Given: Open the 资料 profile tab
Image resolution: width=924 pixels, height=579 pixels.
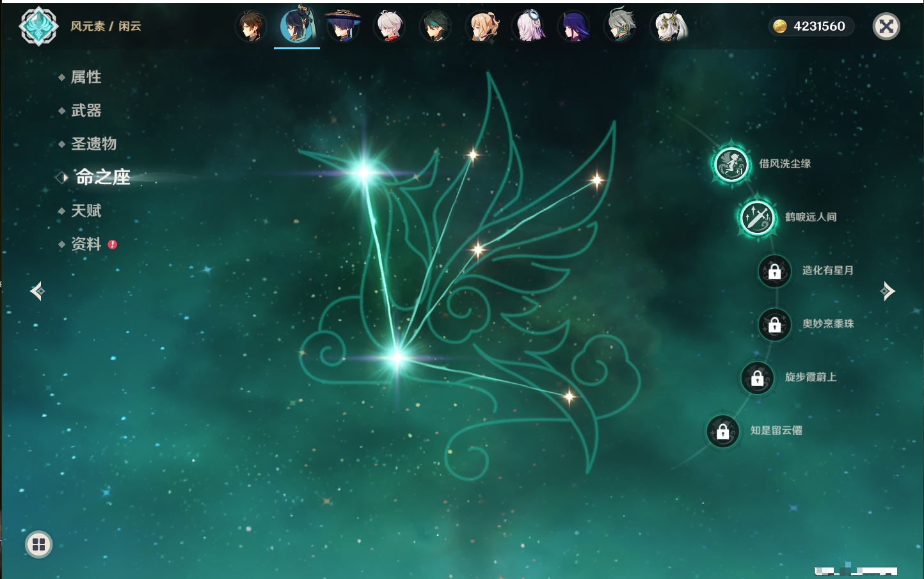Looking at the screenshot, I should [86, 244].
